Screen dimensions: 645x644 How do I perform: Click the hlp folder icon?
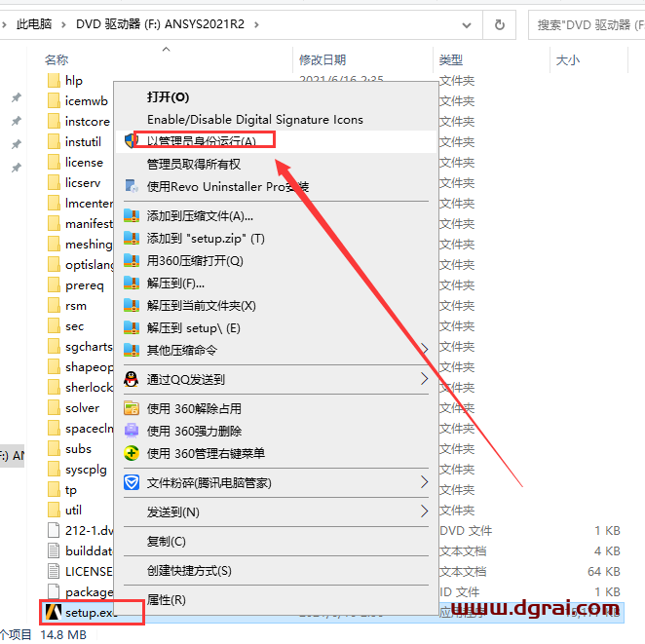(54, 80)
